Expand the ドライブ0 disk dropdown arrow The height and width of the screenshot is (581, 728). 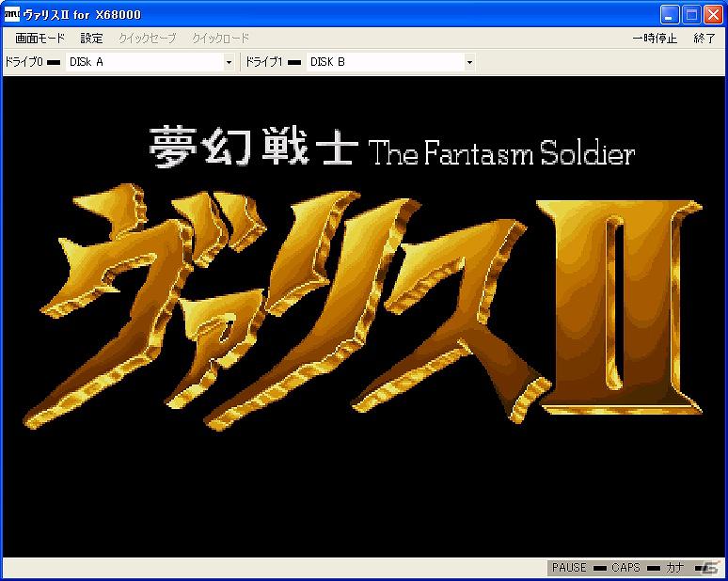point(229,62)
